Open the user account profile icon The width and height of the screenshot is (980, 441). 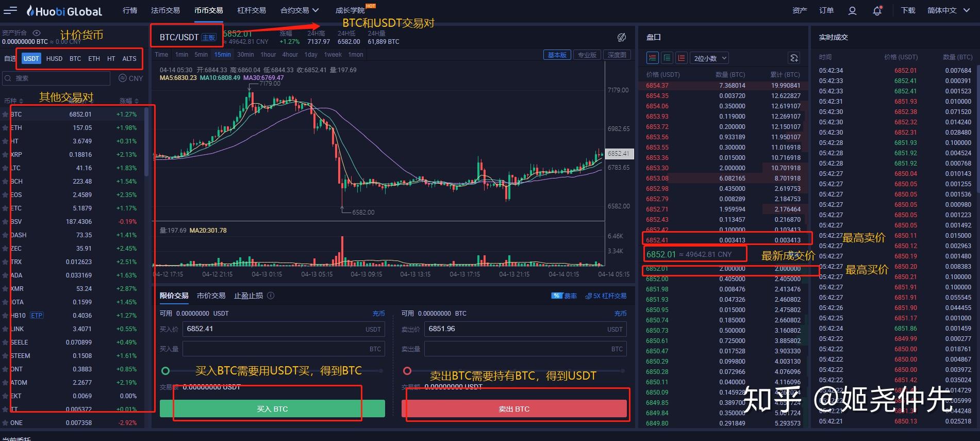tap(852, 10)
